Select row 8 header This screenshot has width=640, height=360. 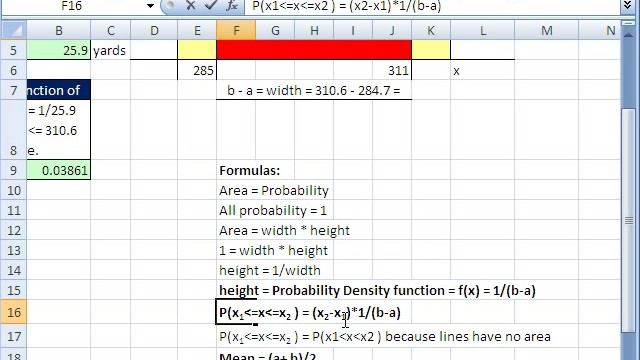(x=14, y=130)
